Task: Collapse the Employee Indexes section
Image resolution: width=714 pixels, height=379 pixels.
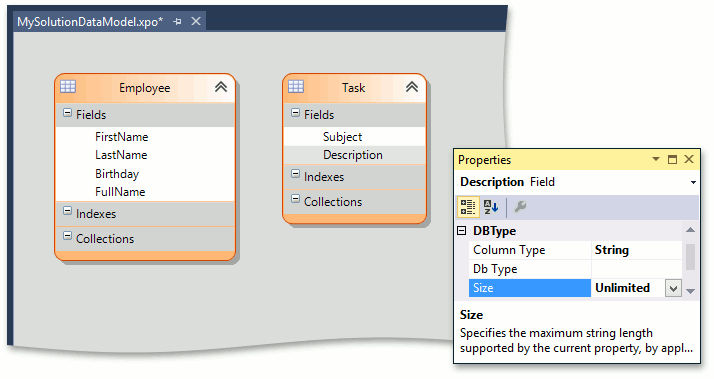Action: tap(67, 211)
